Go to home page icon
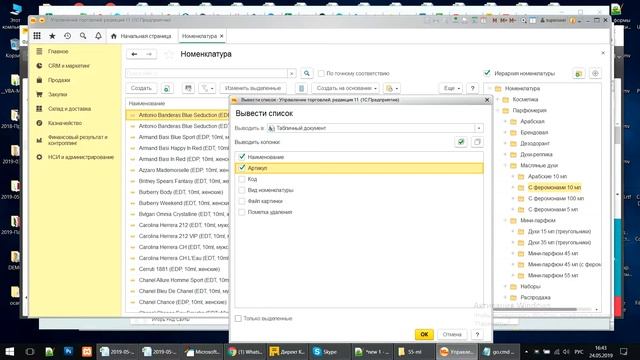 point(114,36)
